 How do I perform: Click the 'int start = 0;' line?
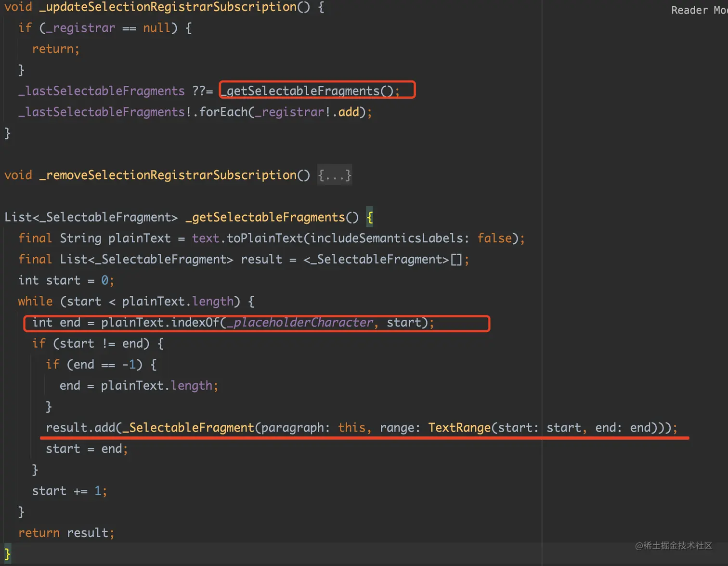click(66, 280)
